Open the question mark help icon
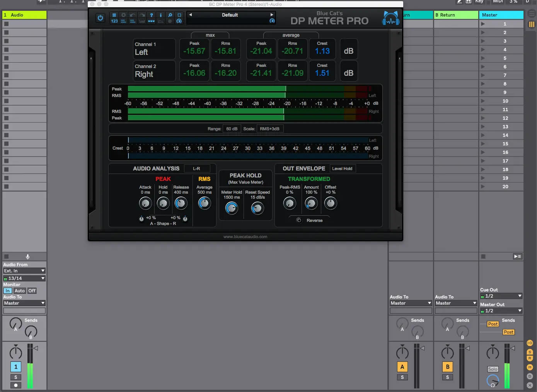537x392 pixels. 151,15
